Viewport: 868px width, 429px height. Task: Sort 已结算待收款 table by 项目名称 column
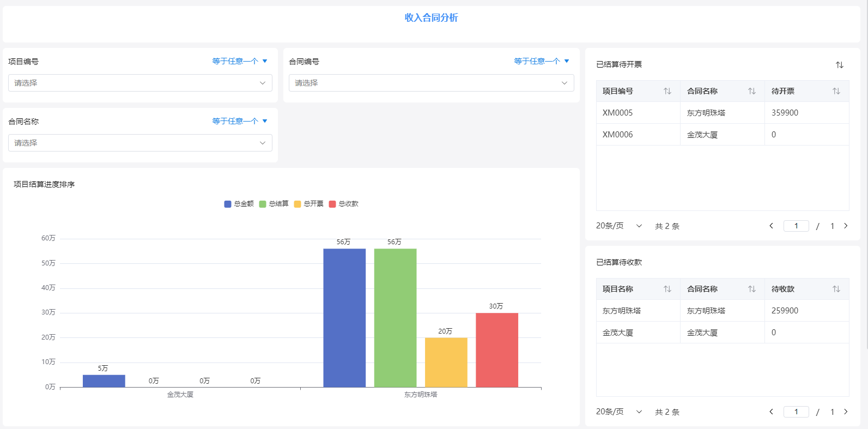667,289
